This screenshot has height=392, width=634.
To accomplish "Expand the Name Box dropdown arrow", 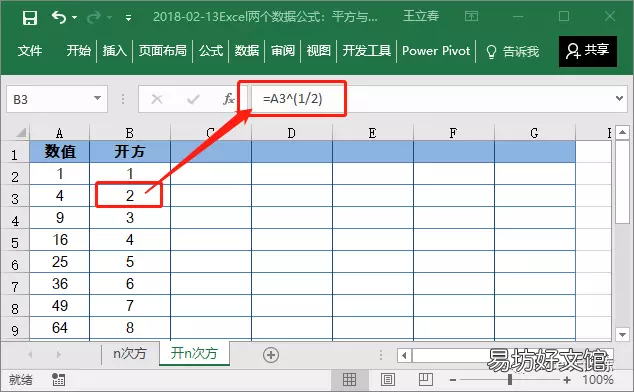I will 97,98.
